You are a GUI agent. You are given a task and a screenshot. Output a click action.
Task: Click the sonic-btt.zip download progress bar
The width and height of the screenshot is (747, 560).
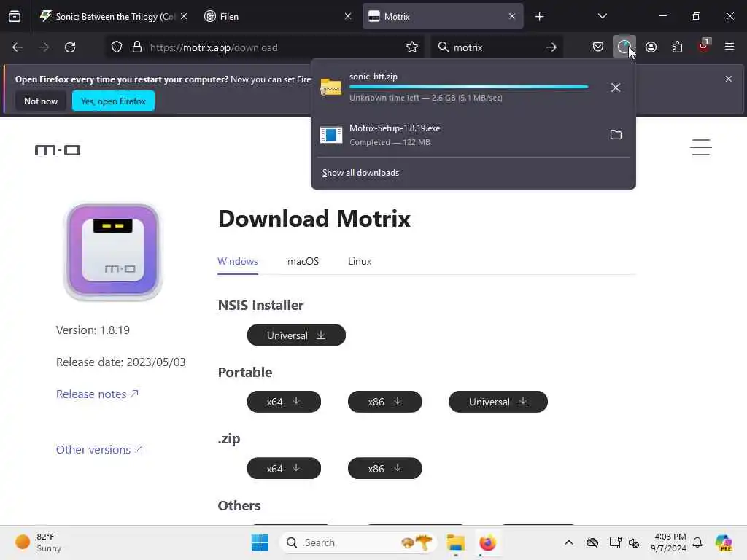click(469, 87)
